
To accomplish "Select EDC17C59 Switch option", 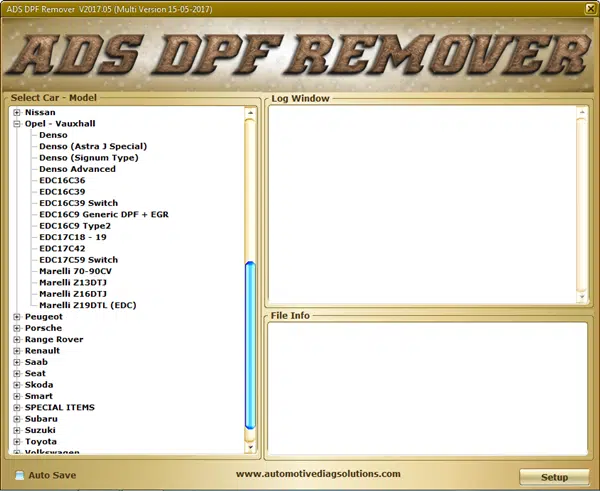I will (78, 260).
